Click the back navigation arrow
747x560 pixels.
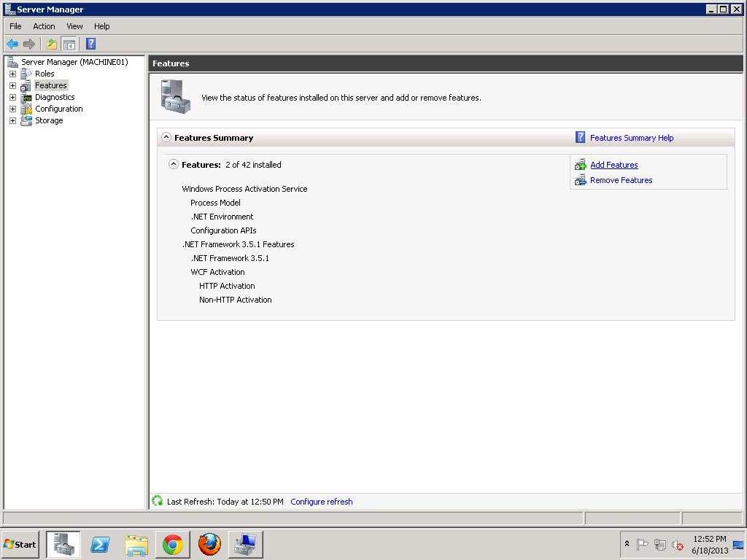click(12, 44)
